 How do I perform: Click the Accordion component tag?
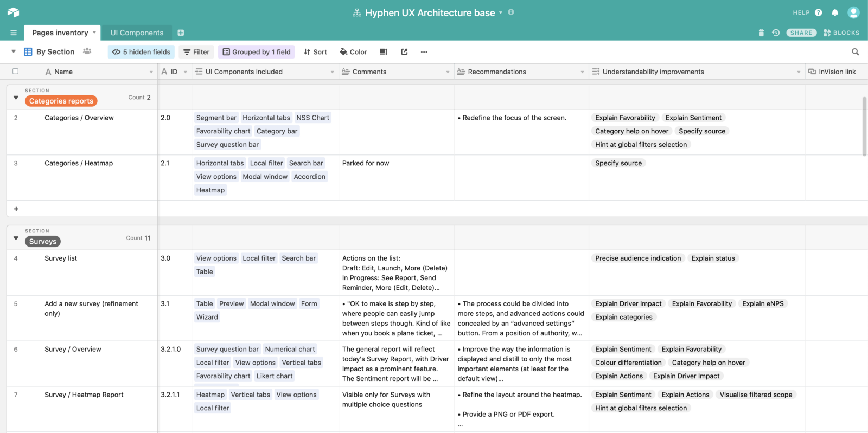click(309, 177)
